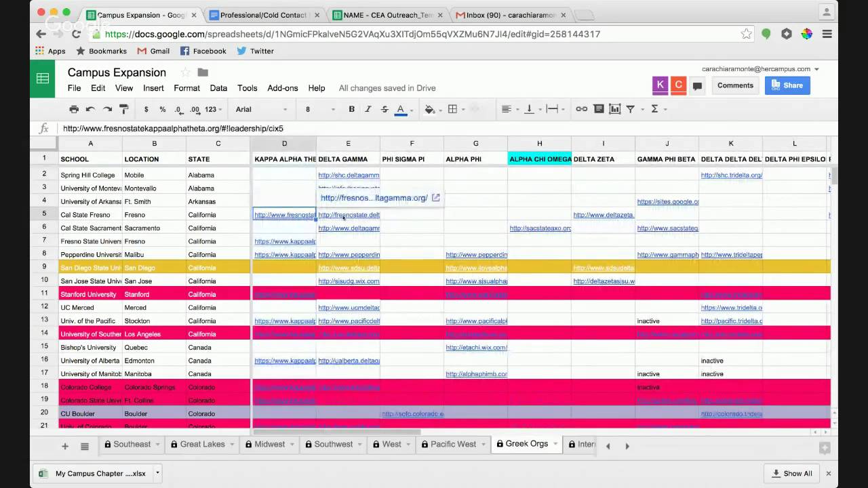Screen dimensions: 868x488
Task: Bookmark this page with the star icon
Action: click(x=746, y=34)
